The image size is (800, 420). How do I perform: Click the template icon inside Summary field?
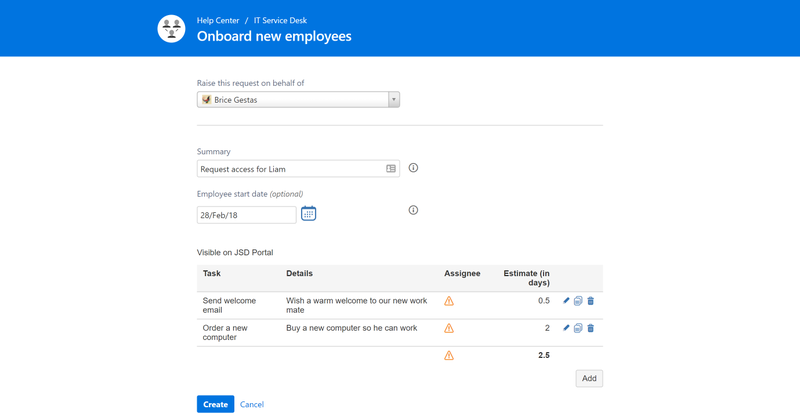click(391, 169)
